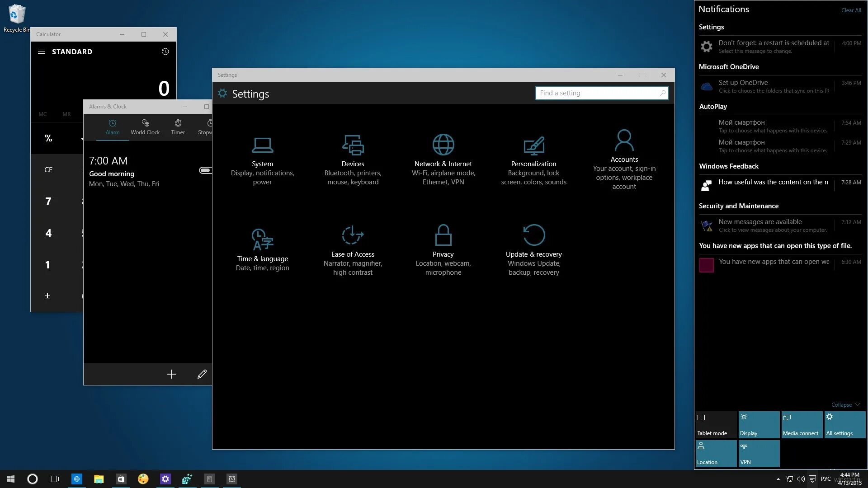Open calculator history icon
Image resolution: width=868 pixels, height=488 pixels.
pyautogui.click(x=165, y=52)
